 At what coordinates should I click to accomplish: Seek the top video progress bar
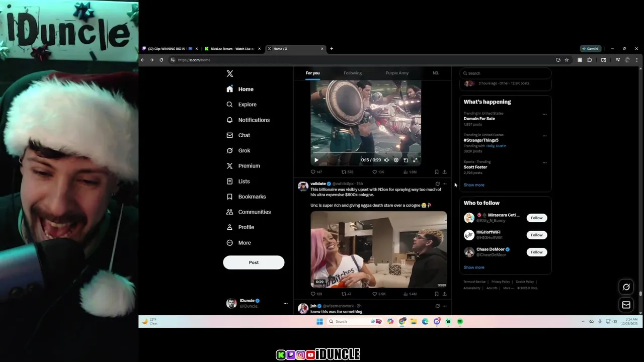[366, 152]
